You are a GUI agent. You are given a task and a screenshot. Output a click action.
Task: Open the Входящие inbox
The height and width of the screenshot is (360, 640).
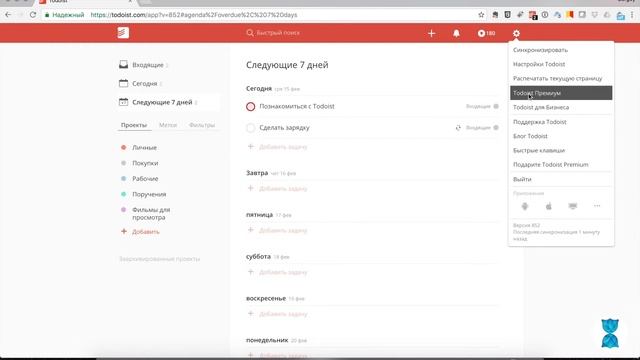pyautogui.click(x=147, y=65)
